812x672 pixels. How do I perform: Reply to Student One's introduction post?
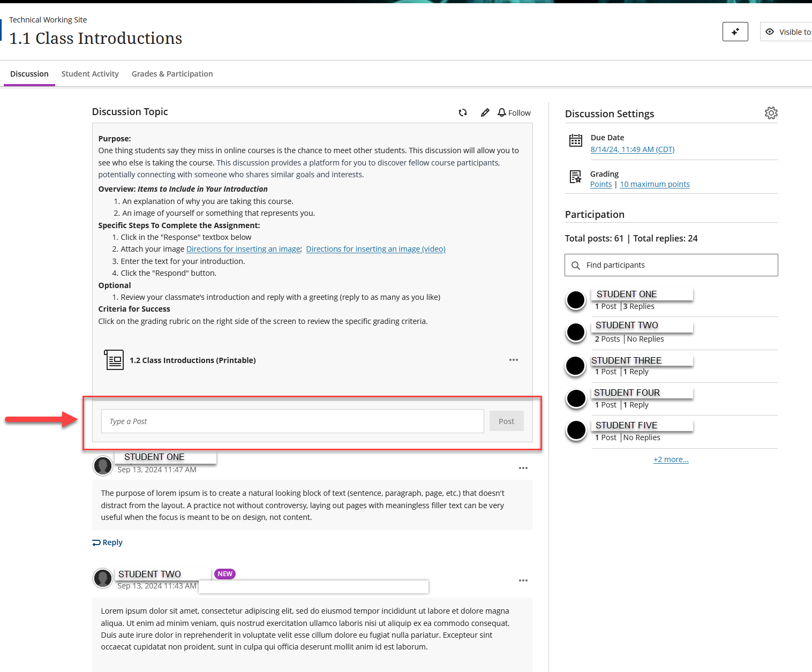(107, 542)
